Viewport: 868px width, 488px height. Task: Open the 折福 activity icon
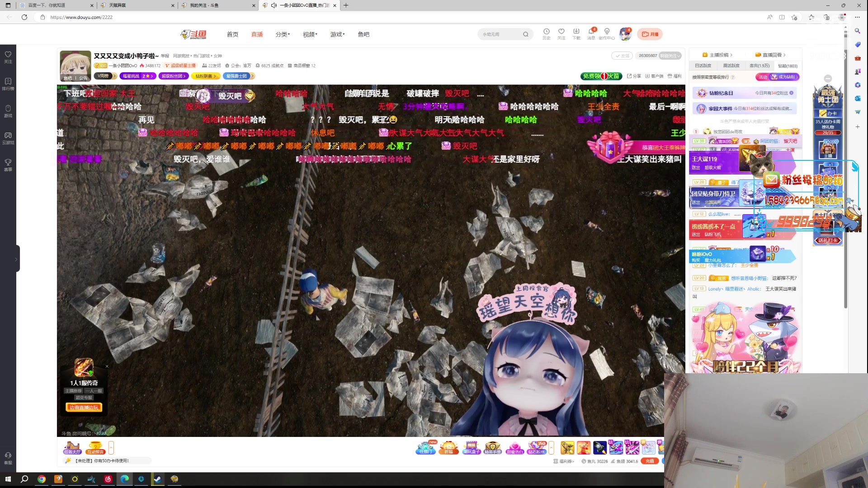pos(448,448)
